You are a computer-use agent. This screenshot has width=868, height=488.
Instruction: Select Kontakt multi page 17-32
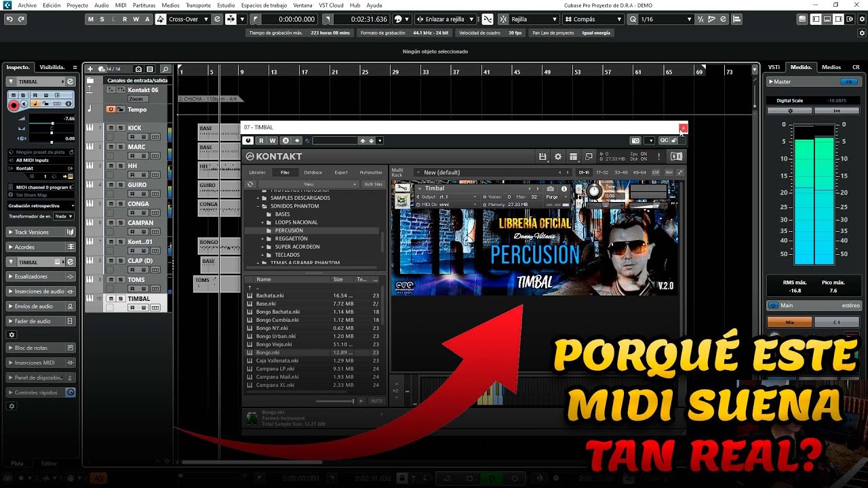point(601,172)
